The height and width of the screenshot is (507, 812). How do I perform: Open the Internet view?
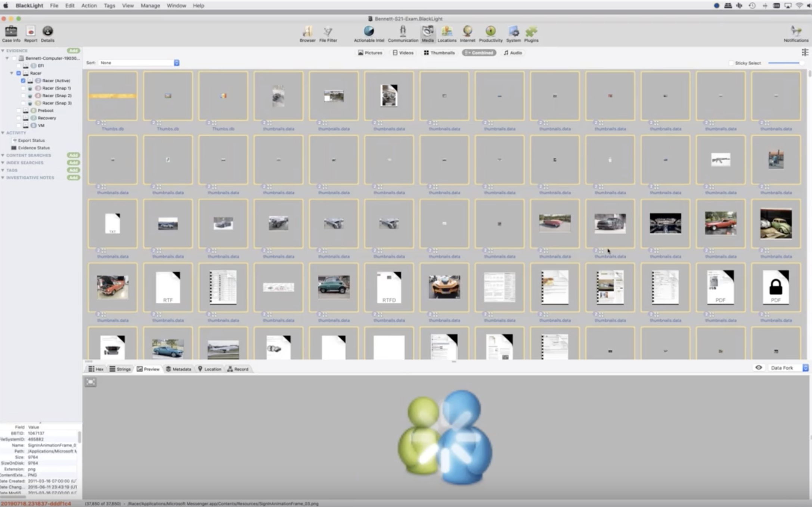pyautogui.click(x=467, y=34)
